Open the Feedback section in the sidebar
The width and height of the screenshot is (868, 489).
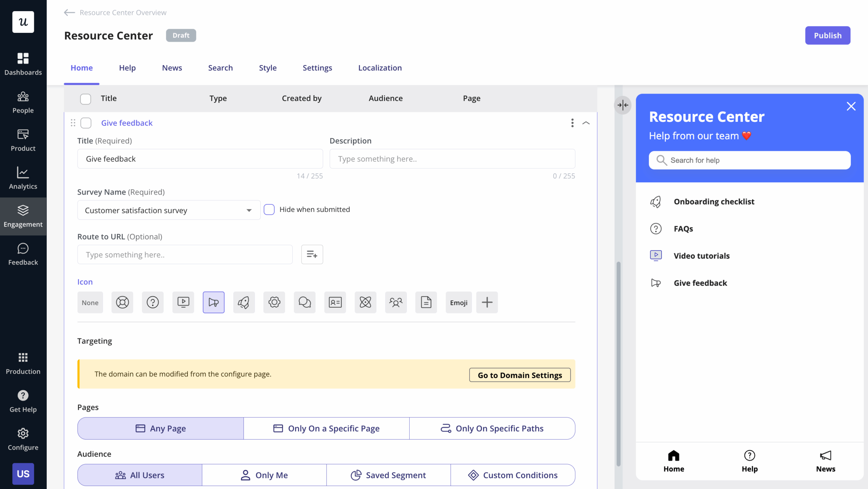pyautogui.click(x=23, y=254)
